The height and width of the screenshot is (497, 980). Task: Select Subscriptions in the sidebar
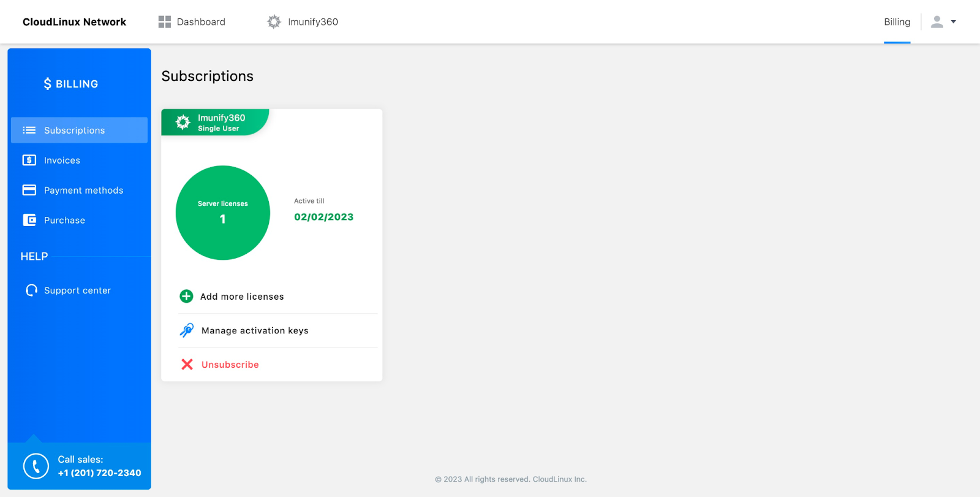click(79, 130)
